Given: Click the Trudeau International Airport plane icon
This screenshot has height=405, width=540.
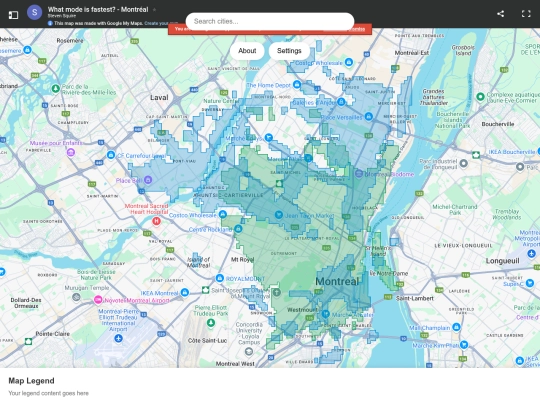Looking at the screenshot, I should tap(118, 339).
